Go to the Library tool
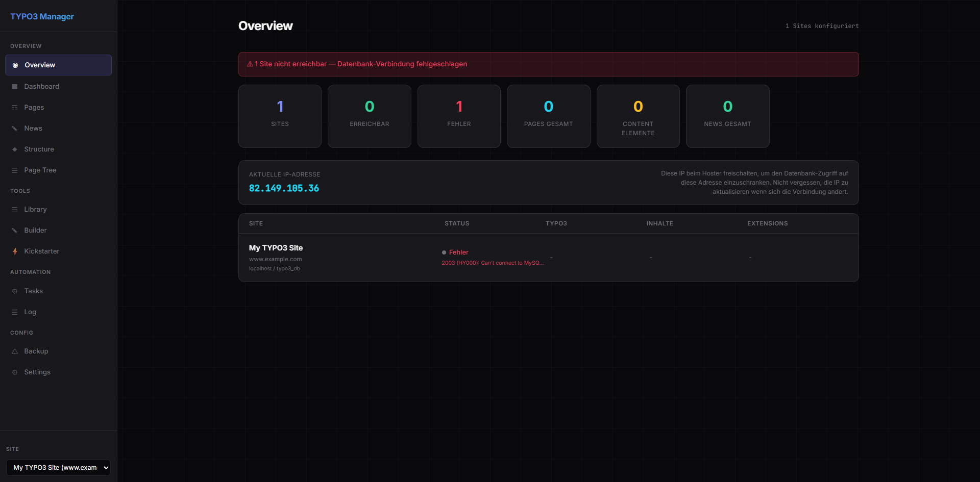The height and width of the screenshot is (482, 980). pos(35,210)
